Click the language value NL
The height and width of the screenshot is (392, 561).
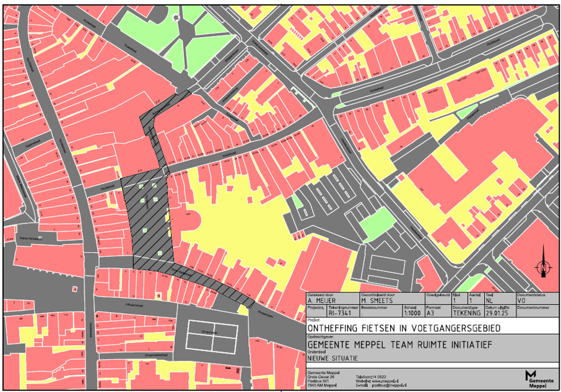tap(489, 301)
